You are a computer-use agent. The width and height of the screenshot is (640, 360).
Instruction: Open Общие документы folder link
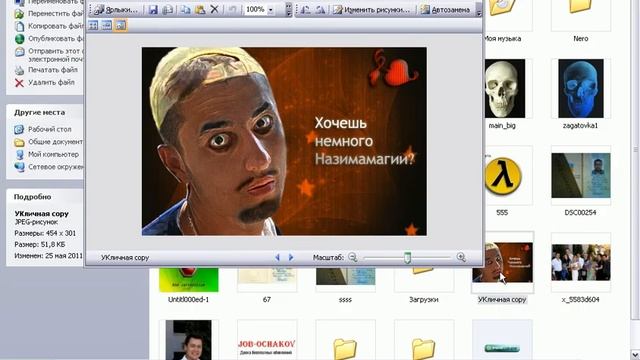[x=55, y=142]
